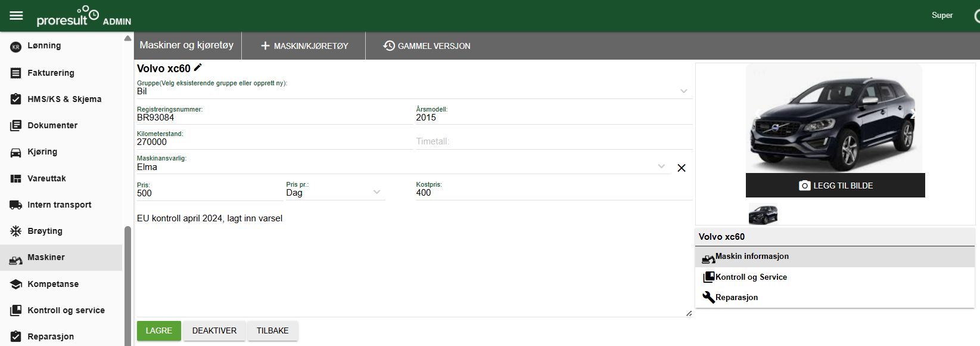Screen dimensions: 980x346
Task: Select the Maskiner og kjøretøy tab
Action: tap(186, 45)
